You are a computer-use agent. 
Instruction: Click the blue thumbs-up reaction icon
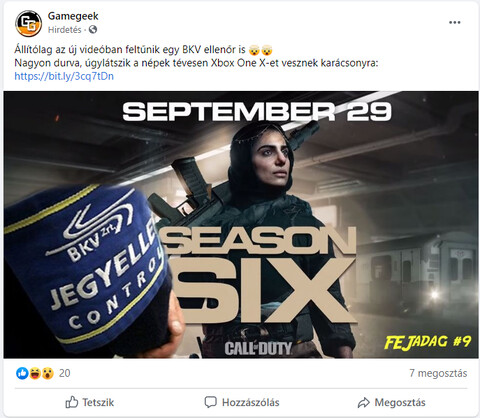tap(22, 373)
